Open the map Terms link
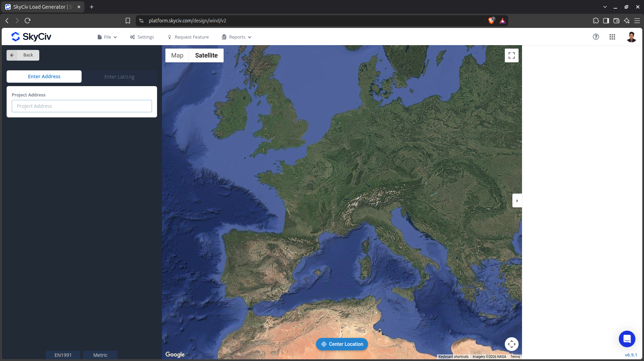Image resolution: width=644 pixels, height=361 pixels. [x=515, y=357]
